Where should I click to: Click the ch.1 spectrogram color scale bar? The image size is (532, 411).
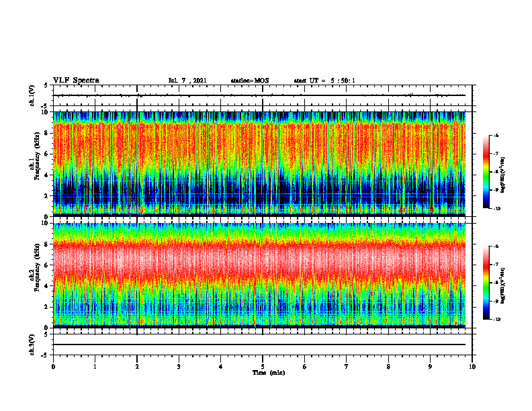click(486, 172)
